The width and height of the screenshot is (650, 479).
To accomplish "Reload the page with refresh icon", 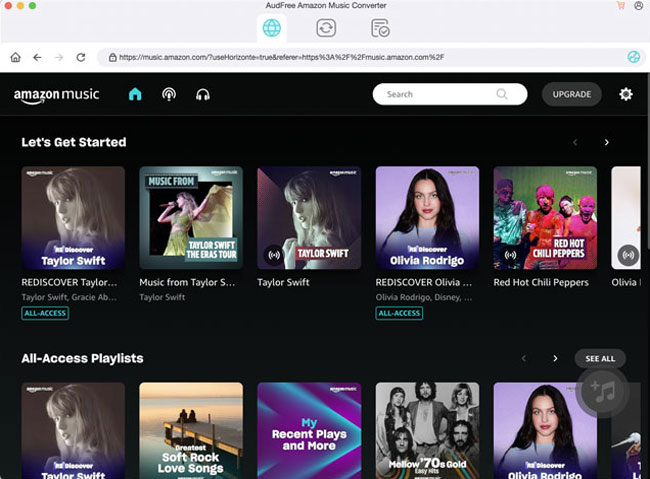I will 81,57.
